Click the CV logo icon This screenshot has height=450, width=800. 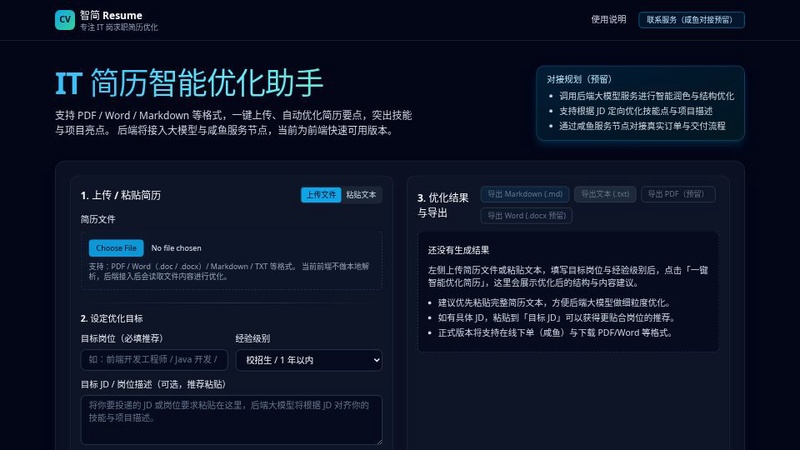[65, 20]
